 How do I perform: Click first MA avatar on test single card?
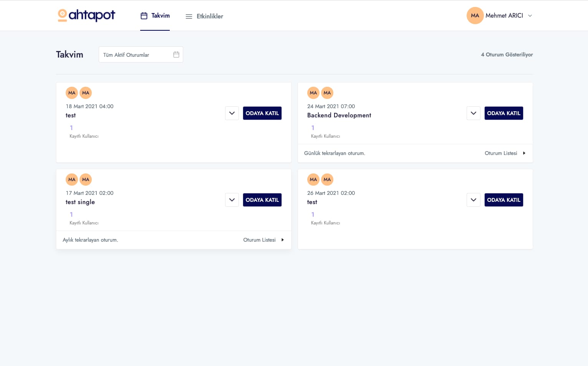(72, 180)
